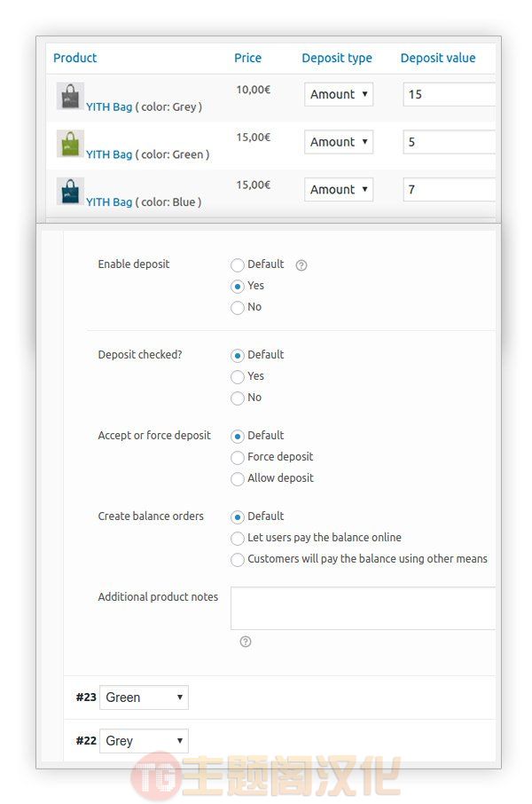Viewport: 532px width, 804px height.
Task: Open the #23 Green variation dropdown
Action: click(144, 698)
